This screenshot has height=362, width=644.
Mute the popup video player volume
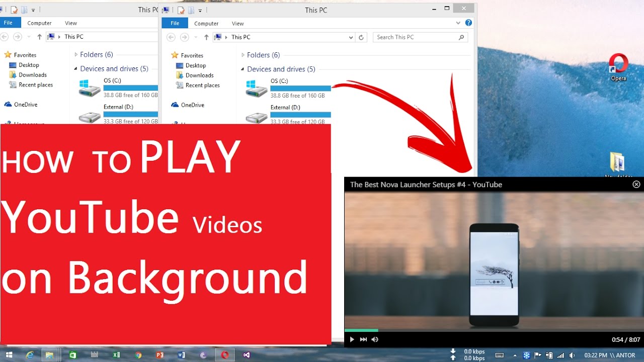pos(375,340)
